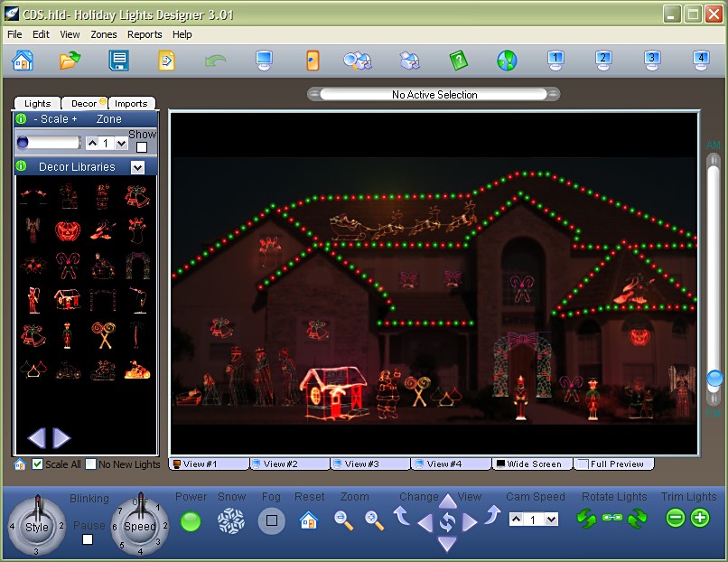
Task: Select the View #3 button
Action: coord(370,464)
